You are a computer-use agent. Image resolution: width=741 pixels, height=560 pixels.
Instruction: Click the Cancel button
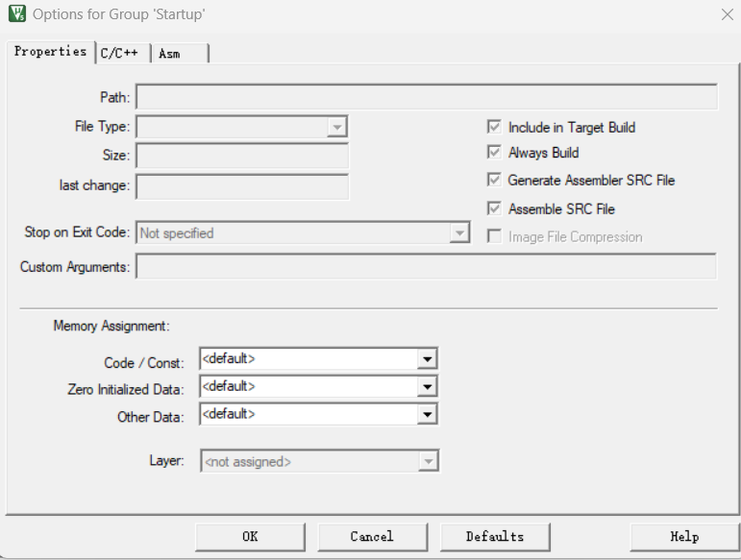click(372, 536)
